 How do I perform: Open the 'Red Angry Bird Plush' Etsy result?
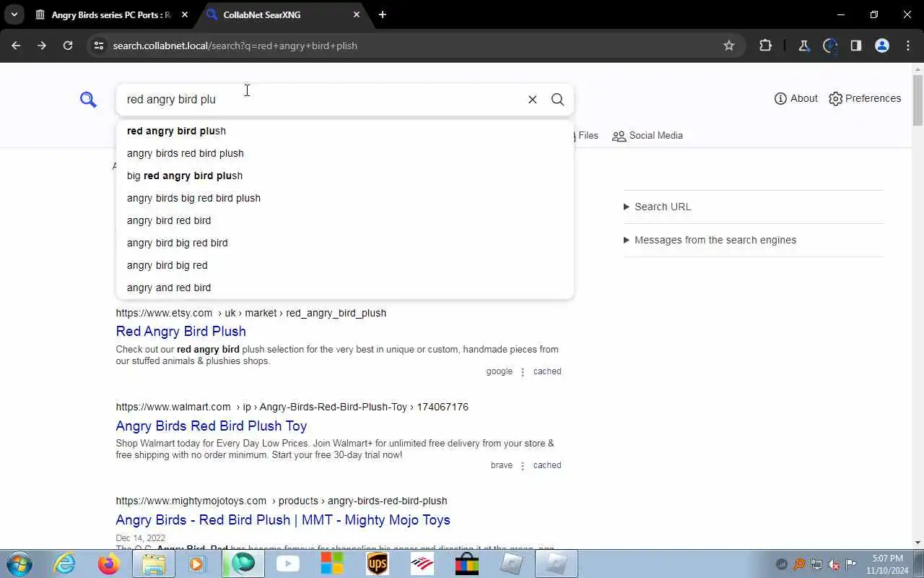(180, 331)
